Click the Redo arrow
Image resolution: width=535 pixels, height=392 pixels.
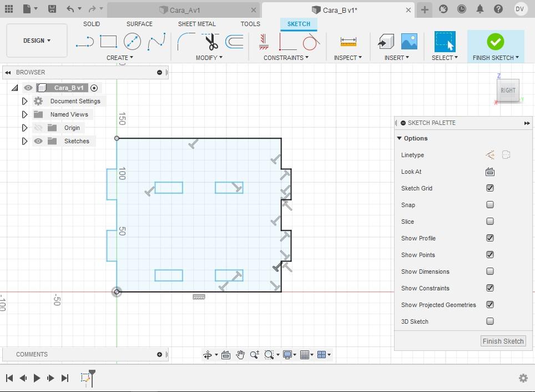point(92,9)
